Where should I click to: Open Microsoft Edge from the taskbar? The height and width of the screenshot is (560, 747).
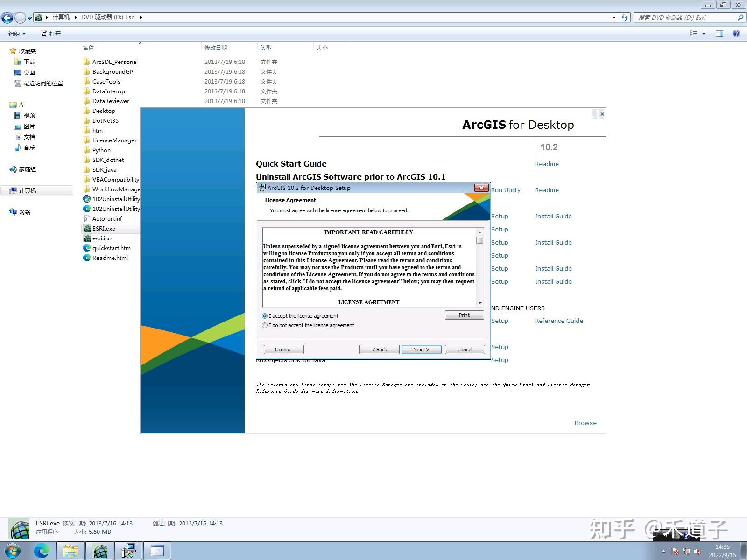tap(42, 551)
